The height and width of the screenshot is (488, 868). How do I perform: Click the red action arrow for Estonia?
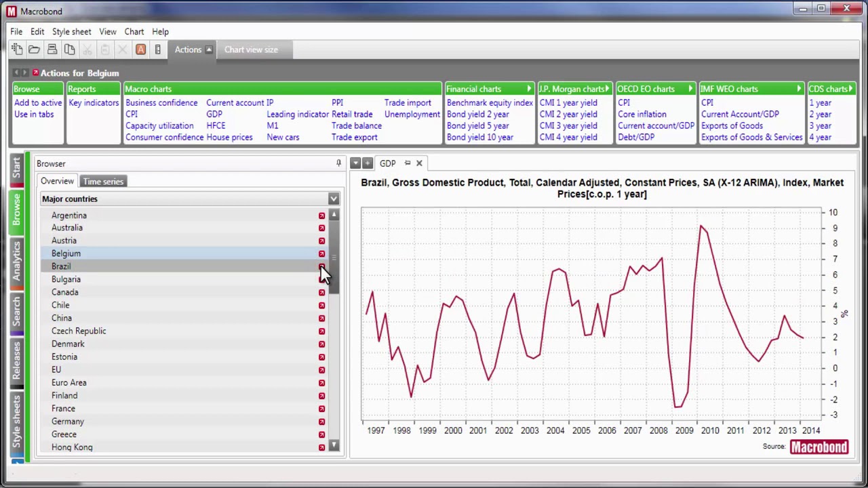(x=321, y=357)
